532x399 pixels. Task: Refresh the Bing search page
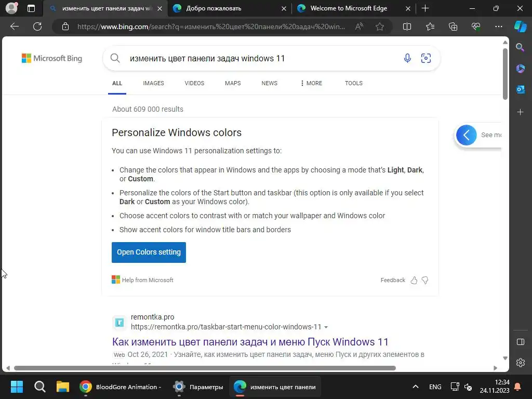[x=37, y=26]
